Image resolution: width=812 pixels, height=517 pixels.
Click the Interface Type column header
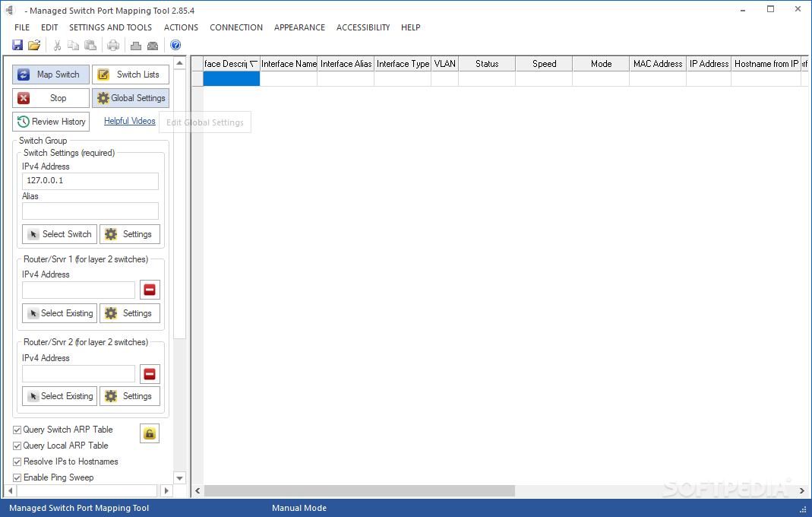click(403, 64)
